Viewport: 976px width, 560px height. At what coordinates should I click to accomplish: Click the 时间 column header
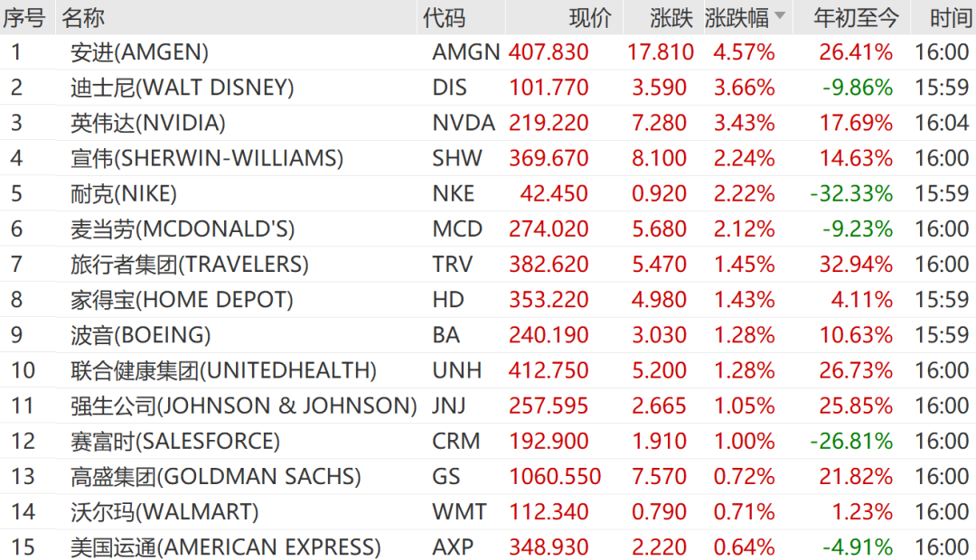point(951,17)
